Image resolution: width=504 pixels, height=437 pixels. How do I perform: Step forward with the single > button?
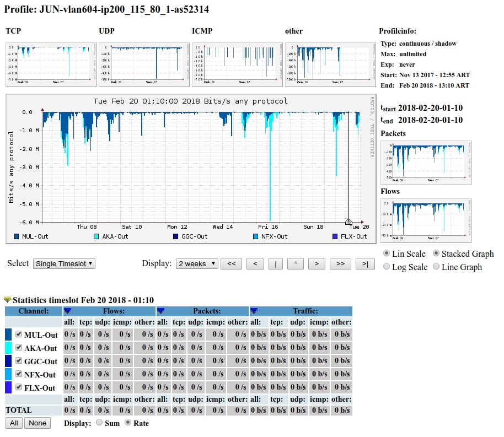316,264
